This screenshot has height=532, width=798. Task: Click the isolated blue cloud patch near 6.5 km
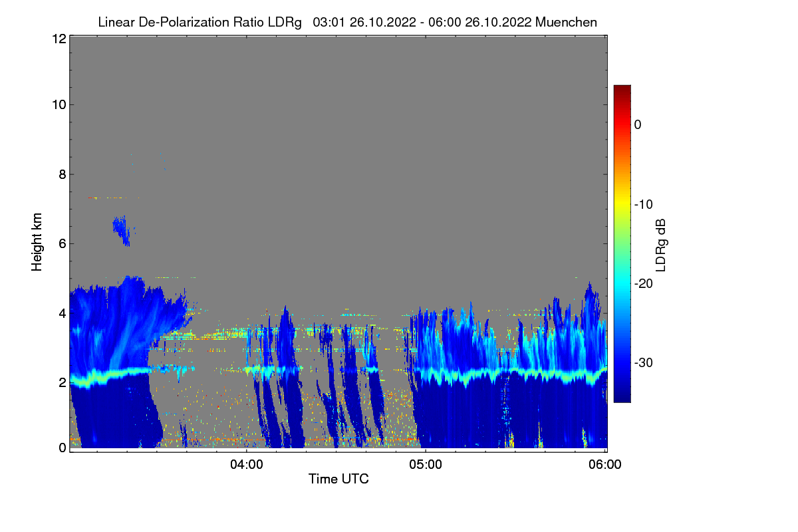click(122, 231)
